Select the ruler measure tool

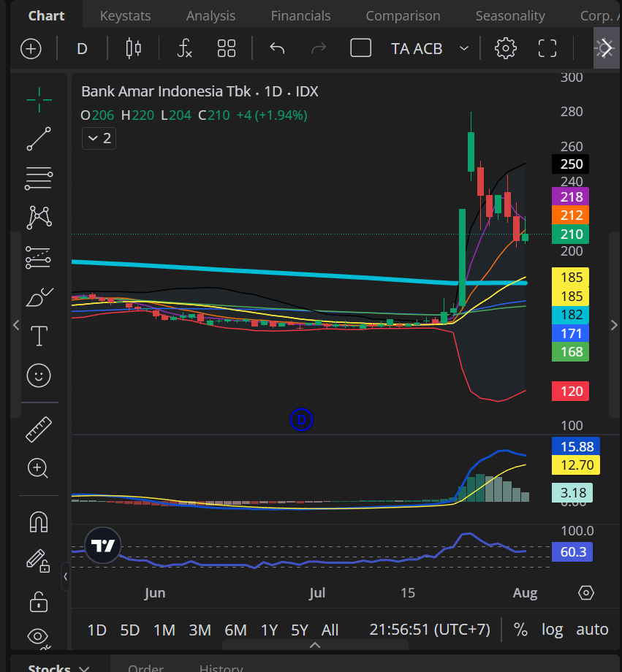click(x=39, y=429)
